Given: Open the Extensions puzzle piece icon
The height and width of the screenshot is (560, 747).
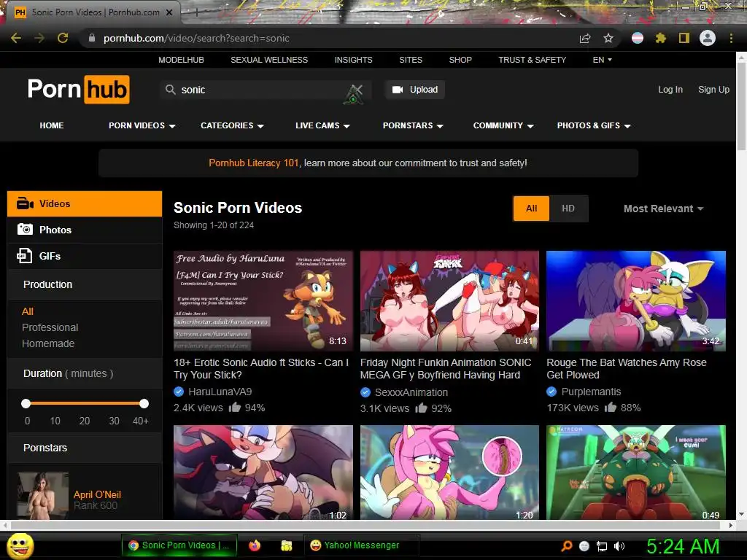Looking at the screenshot, I should [661, 38].
